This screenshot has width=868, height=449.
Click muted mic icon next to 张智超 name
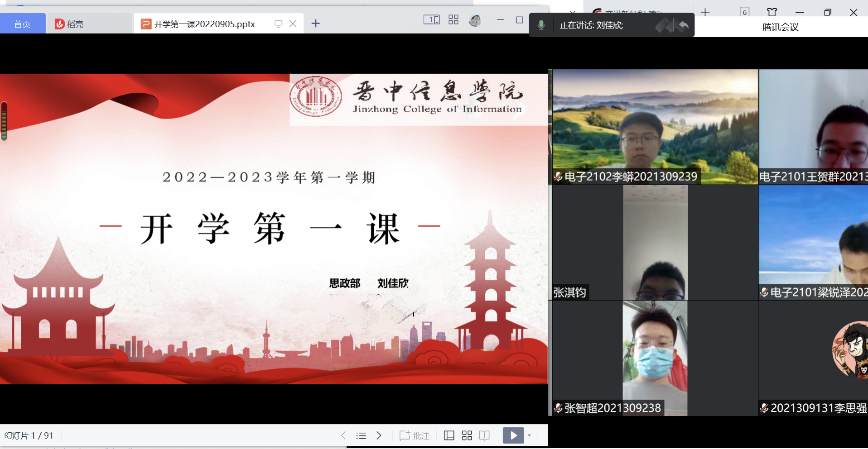pos(559,408)
